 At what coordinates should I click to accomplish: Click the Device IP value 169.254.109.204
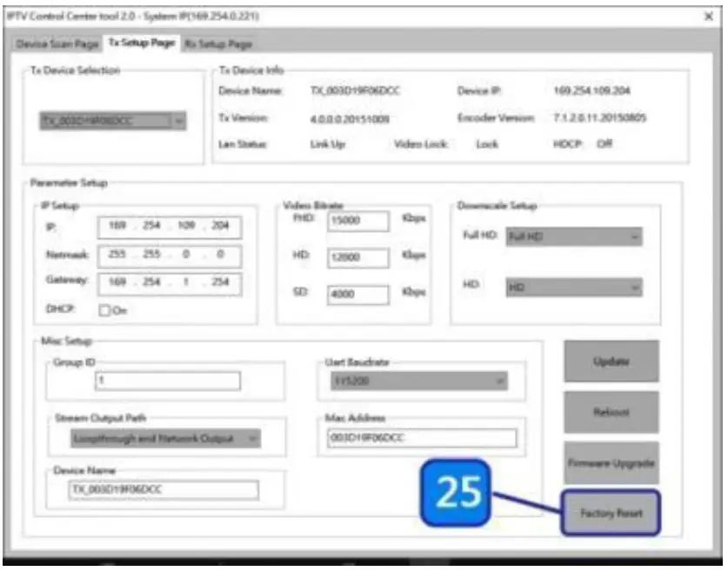(591, 90)
